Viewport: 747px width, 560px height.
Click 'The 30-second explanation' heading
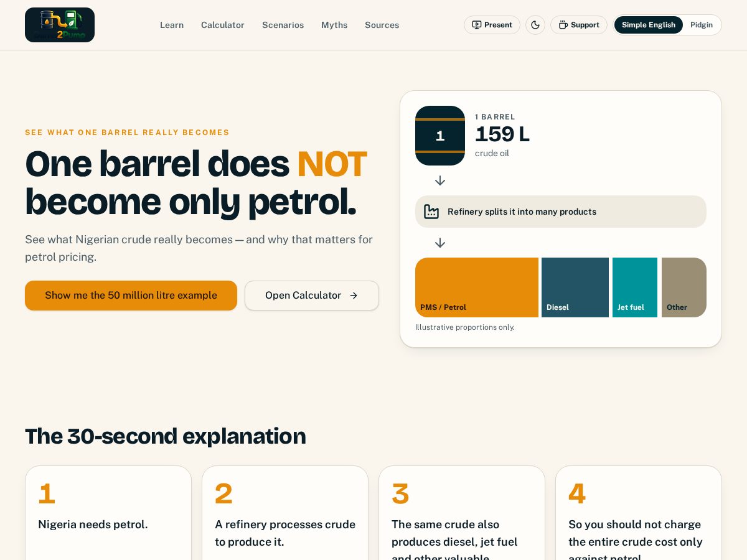click(166, 436)
